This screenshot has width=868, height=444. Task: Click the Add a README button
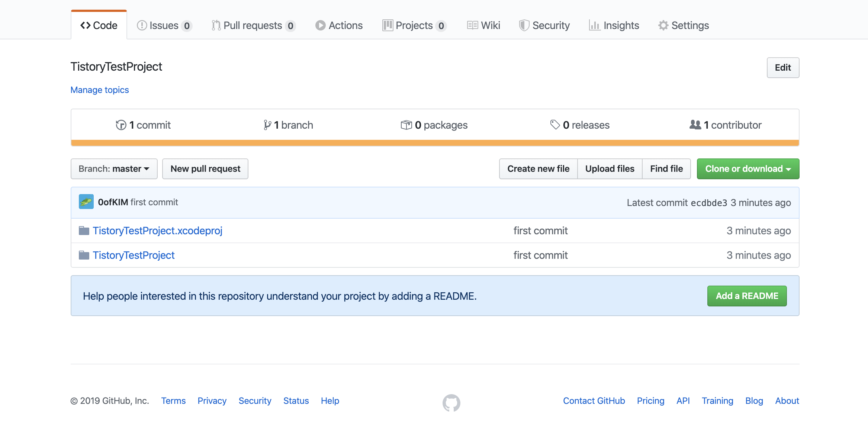coord(747,296)
